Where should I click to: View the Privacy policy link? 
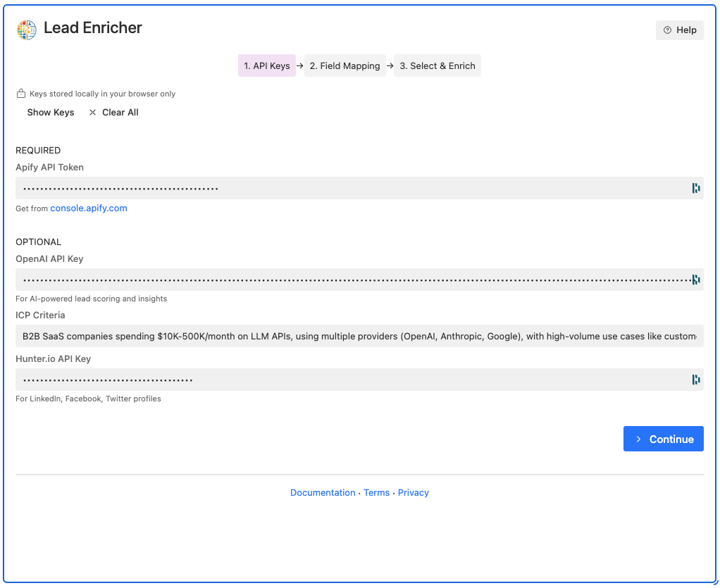[x=413, y=492]
